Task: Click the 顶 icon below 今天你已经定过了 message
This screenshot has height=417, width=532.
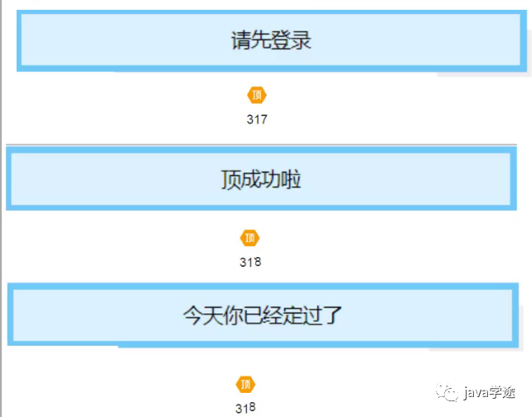Action: tap(245, 385)
